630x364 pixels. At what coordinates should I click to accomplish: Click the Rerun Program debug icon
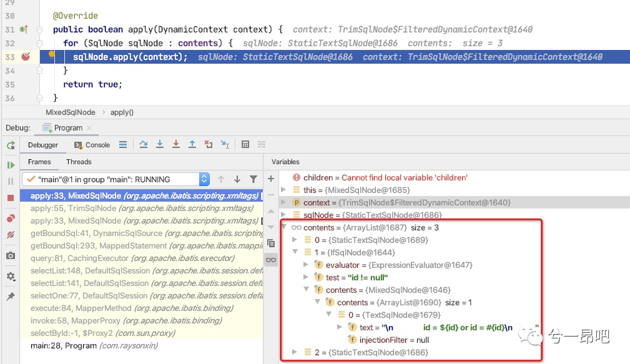[x=11, y=145]
